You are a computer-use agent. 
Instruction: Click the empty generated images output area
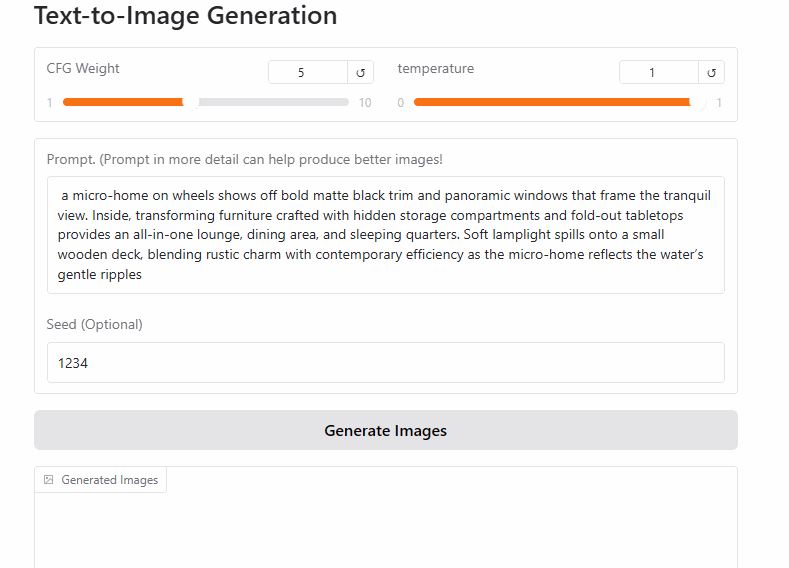pos(386,531)
